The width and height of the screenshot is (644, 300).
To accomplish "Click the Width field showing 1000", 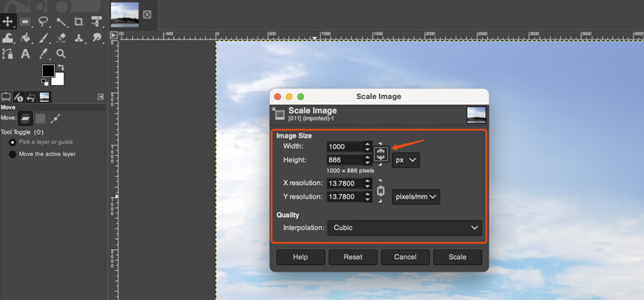I will tap(345, 146).
